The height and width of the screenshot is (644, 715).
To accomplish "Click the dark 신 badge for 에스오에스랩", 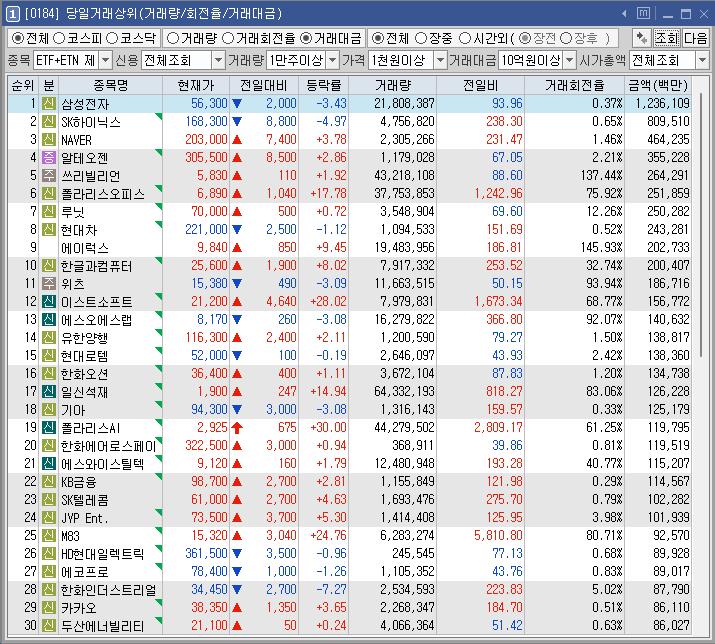I will coord(49,319).
